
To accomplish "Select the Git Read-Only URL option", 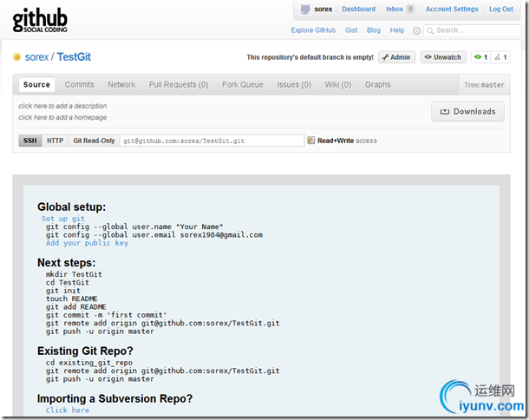I will coord(95,141).
